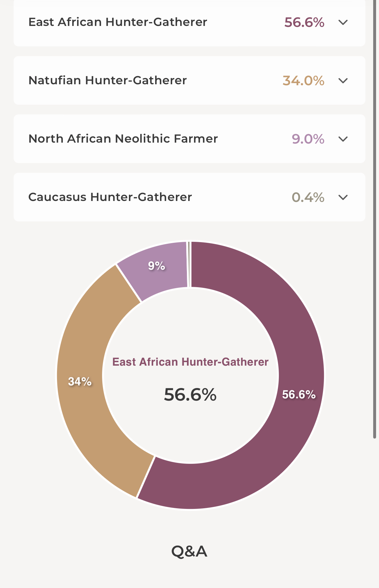Click the large 56.6% in donut center
This screenshot has width=379, height=588.
click(190, 394)
